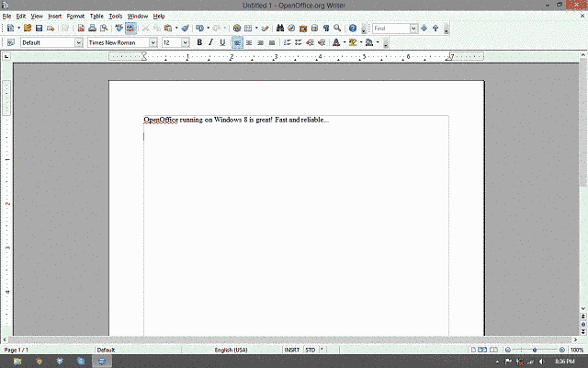This screenshot has width=588, height=368.
Task: Open the Find field history dropdown
Action: (413, 29)
